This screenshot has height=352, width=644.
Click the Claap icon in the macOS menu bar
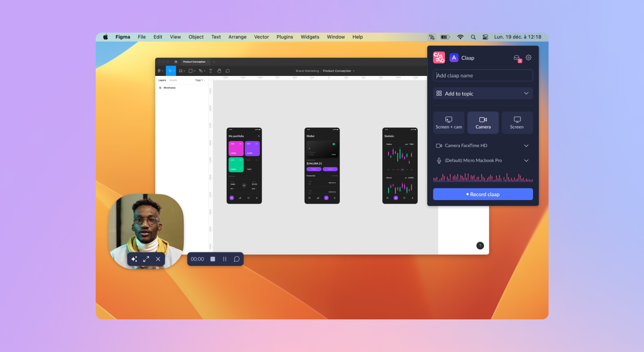click(432, 37)
